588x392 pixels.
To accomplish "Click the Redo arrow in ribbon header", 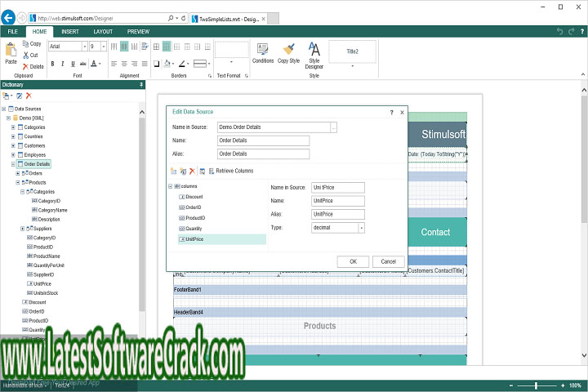I will 571,32.
